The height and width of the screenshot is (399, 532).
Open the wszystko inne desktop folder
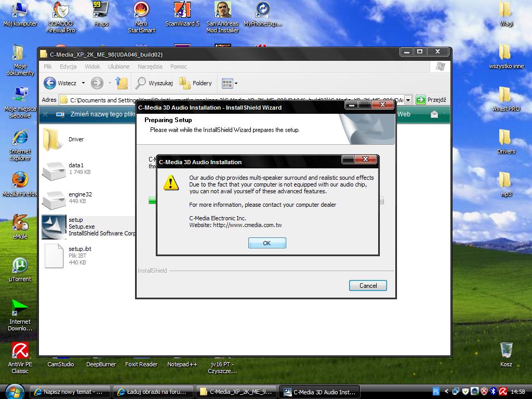[506, 57]
